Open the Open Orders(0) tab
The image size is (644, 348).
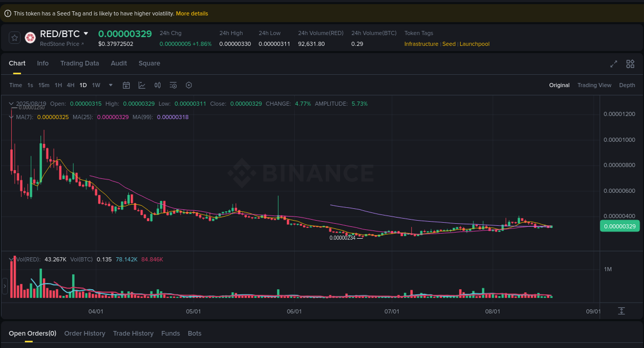click(32, 334)
